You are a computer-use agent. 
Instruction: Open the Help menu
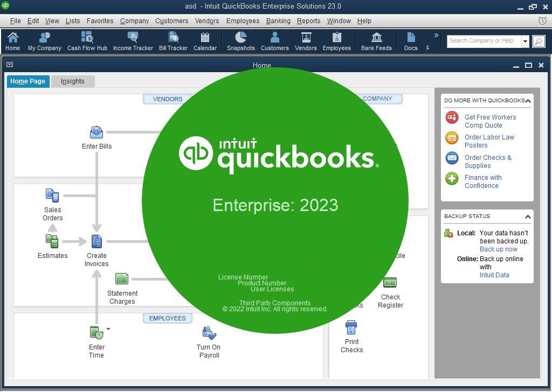pyautogui.click(x=364, y=21)
